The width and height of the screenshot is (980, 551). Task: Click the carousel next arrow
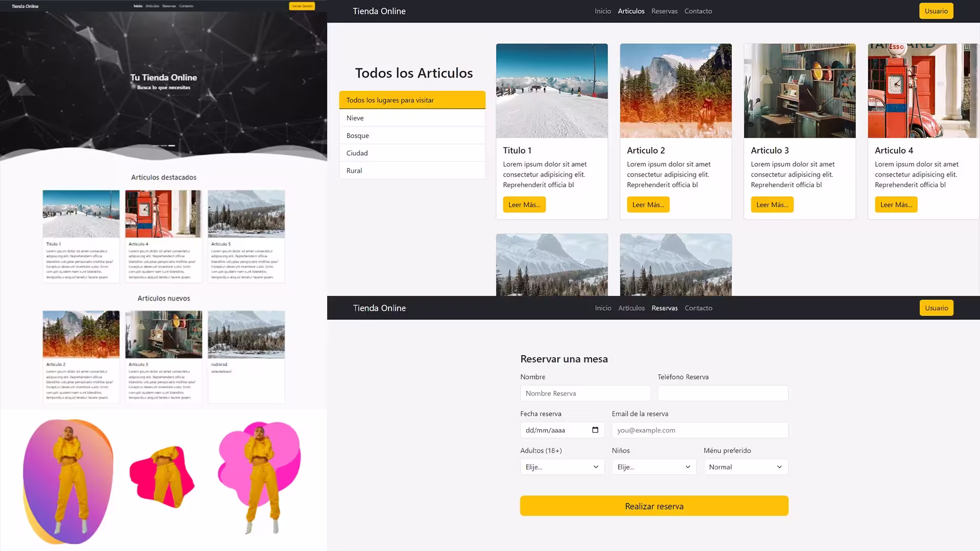click(304, 82)
